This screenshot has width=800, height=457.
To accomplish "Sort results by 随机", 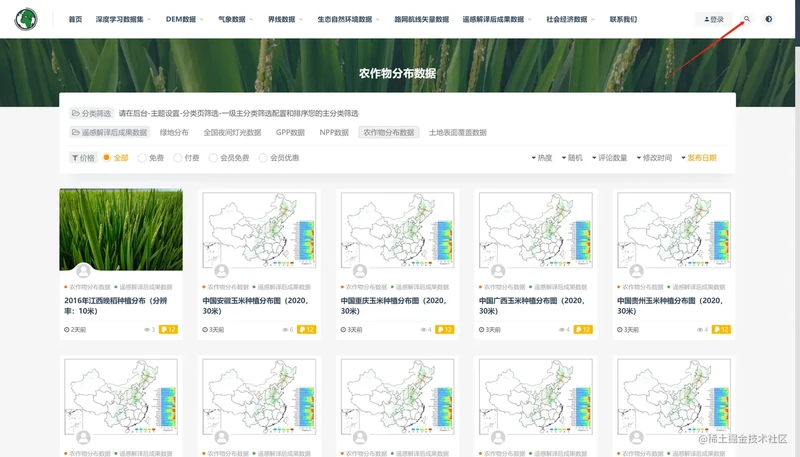I will coord(572,158).
